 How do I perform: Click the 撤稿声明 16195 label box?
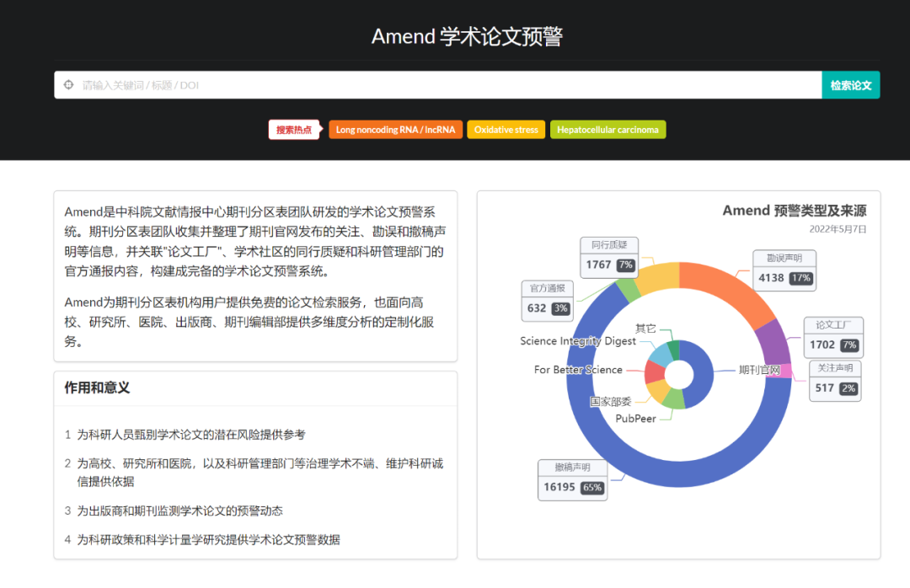pyautogui.click(x=573, y=479)
